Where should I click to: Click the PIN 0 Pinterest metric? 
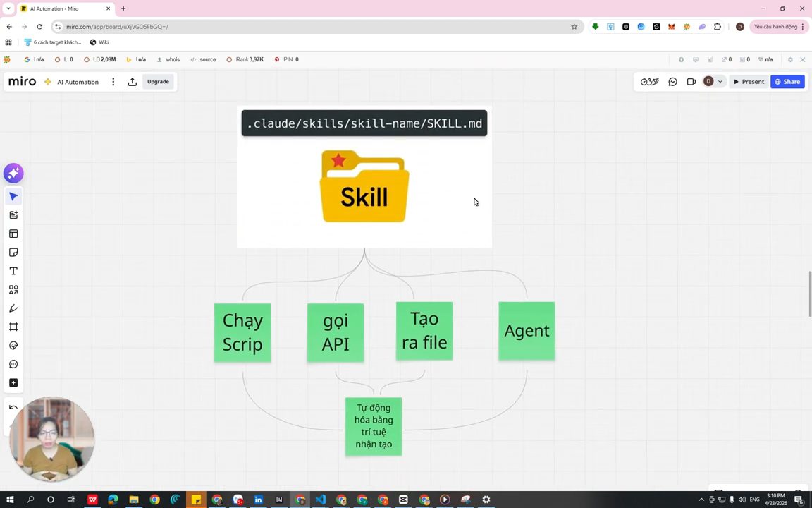(286, 59)
